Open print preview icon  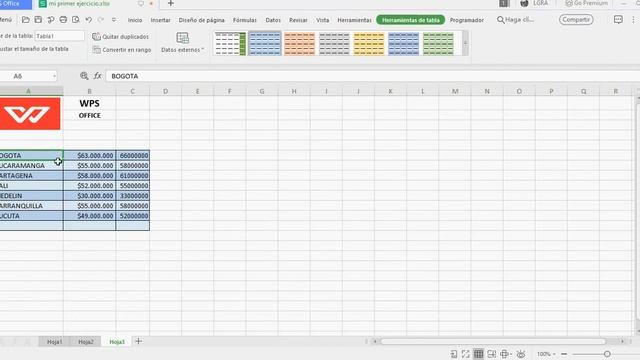tap(76, 20)
